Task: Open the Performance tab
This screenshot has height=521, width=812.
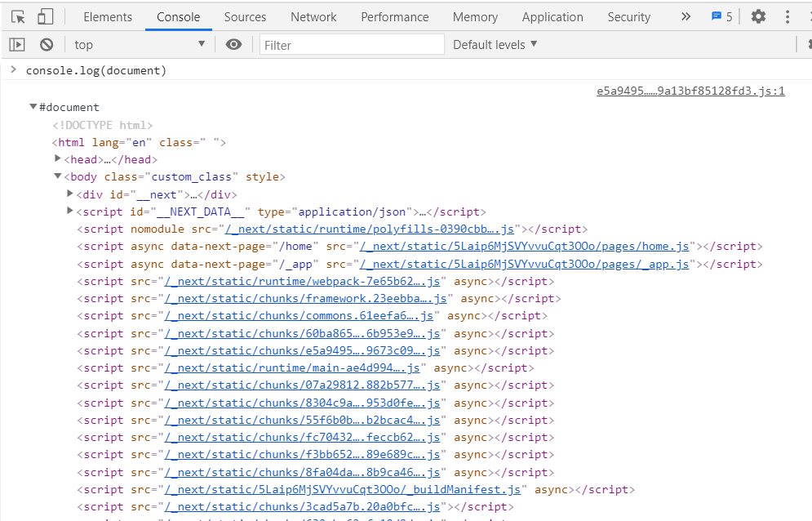Action: click(395, 17)
